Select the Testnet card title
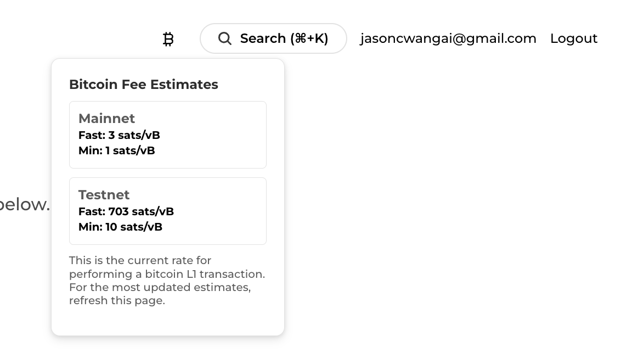The height and width of the screenshot is (358, 644). (x=104, y=195)
